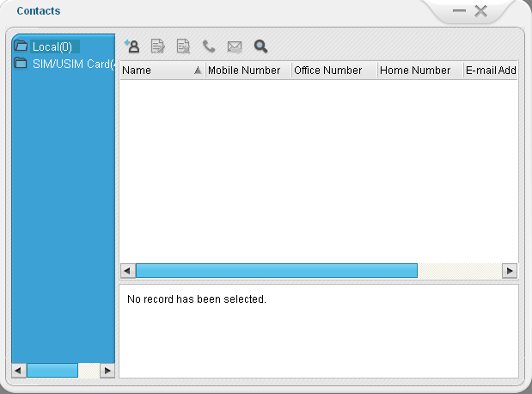532x394 pixels.
Task: Click the 'No record has been selected.' text
Action: pyautogui.click(x=197, y=299)
